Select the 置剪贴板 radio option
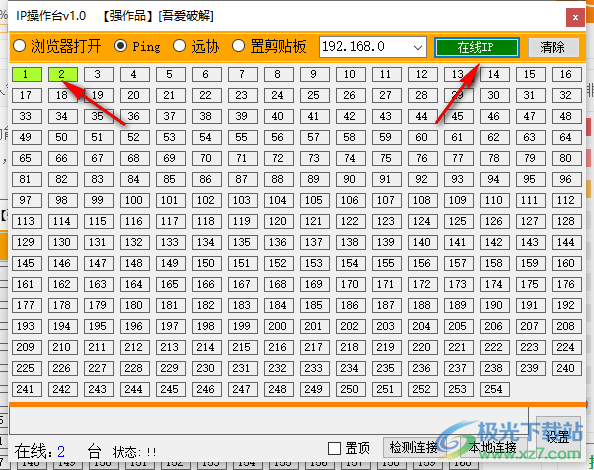Viewport: 594px width, 470px height. point(269,46)
